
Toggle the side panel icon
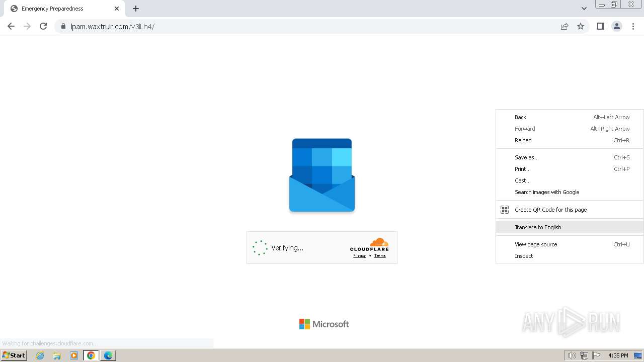pos(601,26)
